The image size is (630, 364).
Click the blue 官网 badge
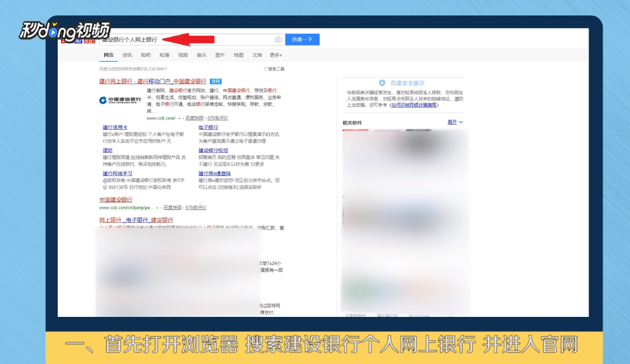(216, 82)
